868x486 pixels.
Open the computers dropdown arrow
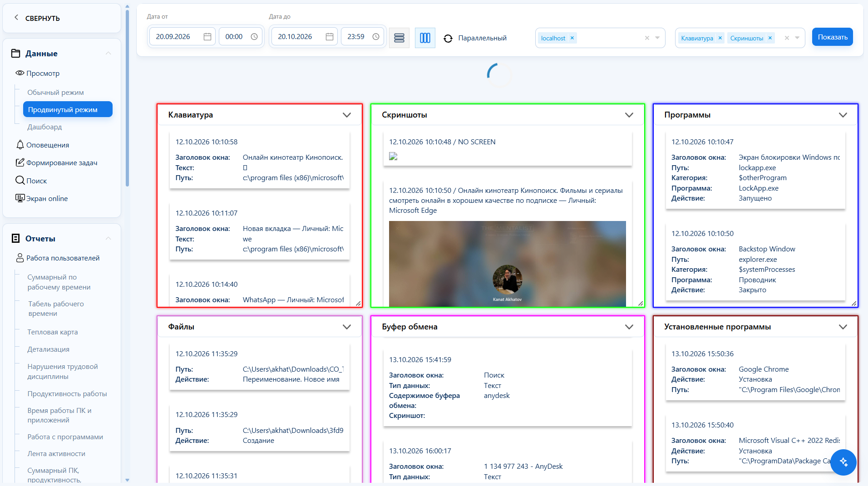[657, 38]
